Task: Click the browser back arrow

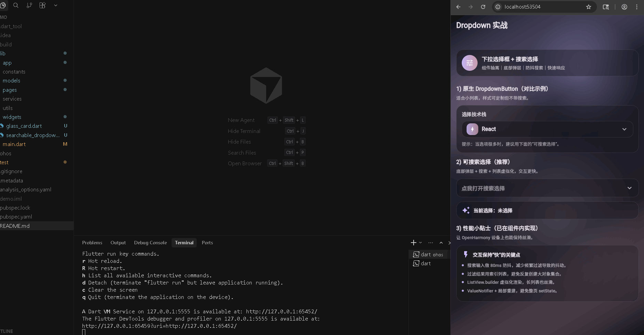Action: coord(458,7)
